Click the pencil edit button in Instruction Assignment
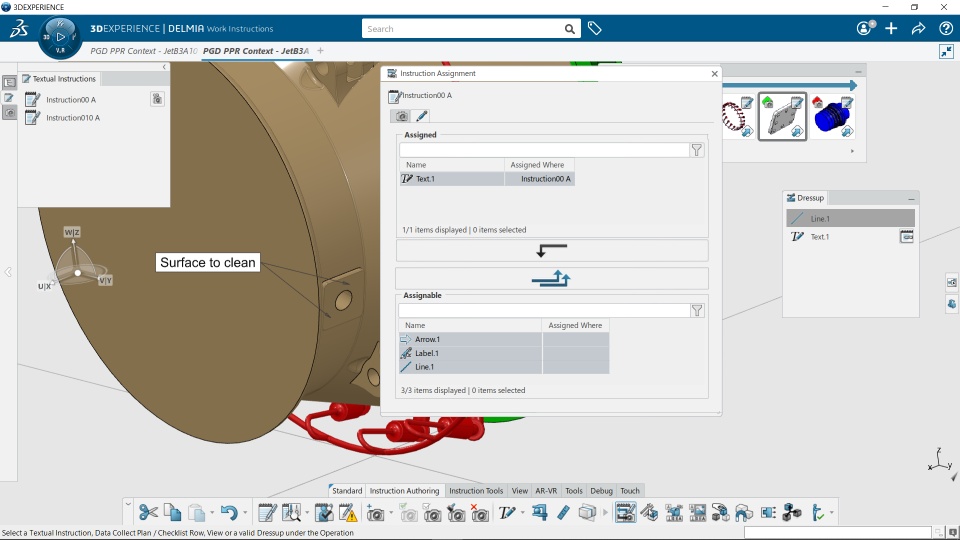Image resolution: width=960 pixels, height=540 pixels. coord(421,116)
